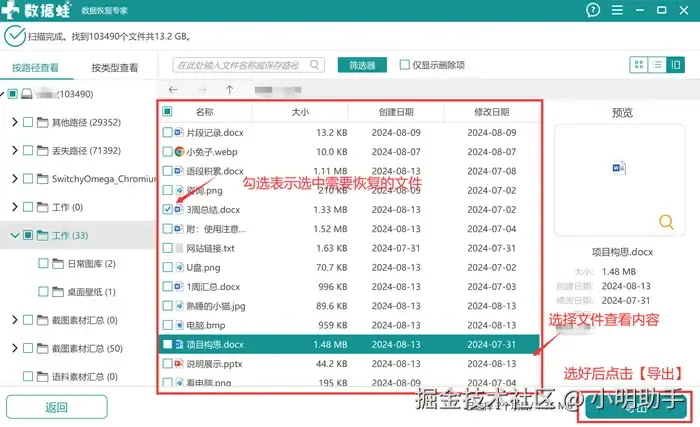Open the help question mark icon
The image size is (700, 427).
[593, 10]
